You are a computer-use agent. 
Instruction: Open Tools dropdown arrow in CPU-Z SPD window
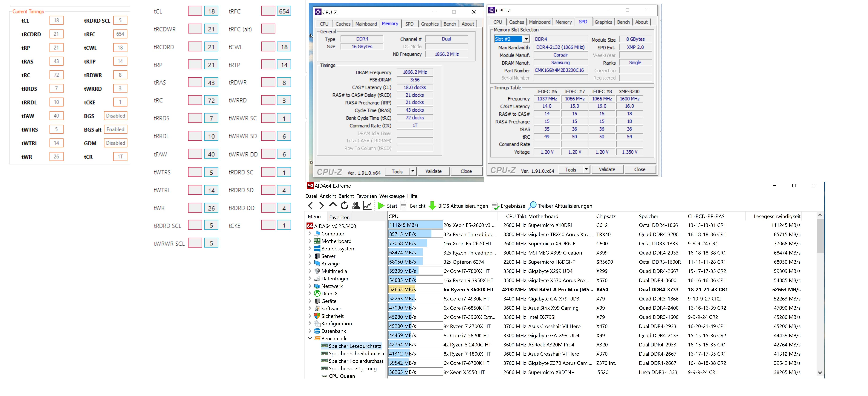pyautogui.click(x=586, y=170)
